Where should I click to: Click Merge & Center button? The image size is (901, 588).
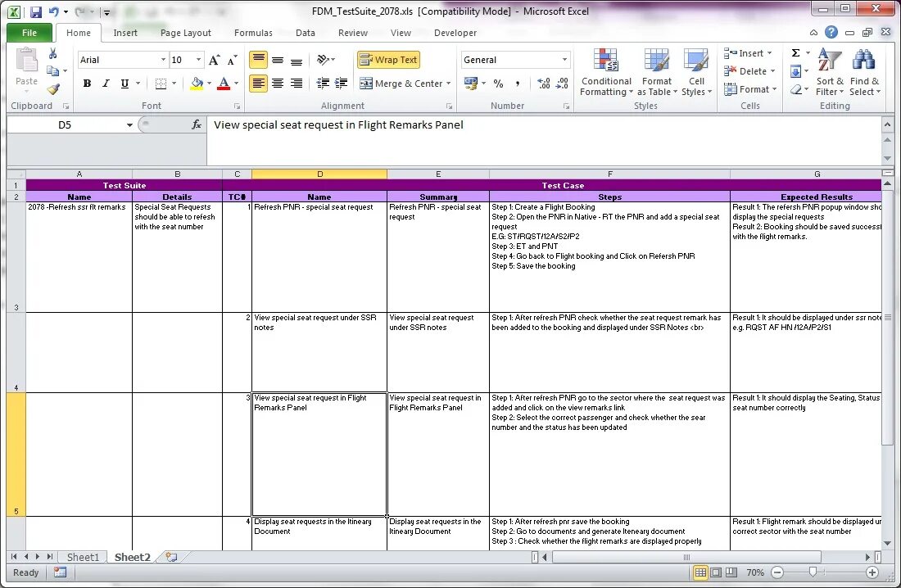(401, 84)
